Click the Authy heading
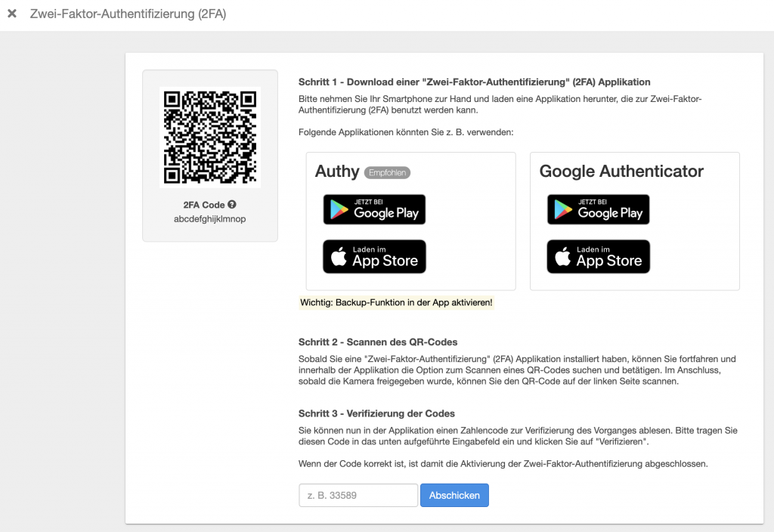 337,172
